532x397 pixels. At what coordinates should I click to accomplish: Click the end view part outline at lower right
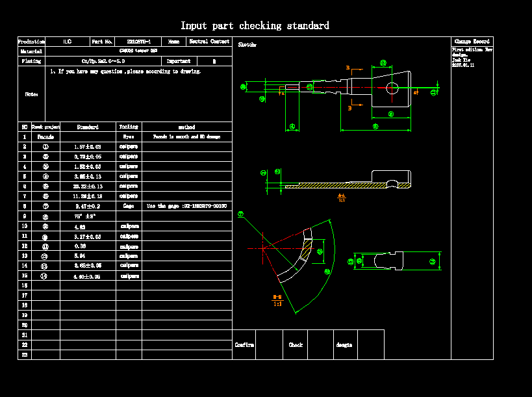point(395,261)
